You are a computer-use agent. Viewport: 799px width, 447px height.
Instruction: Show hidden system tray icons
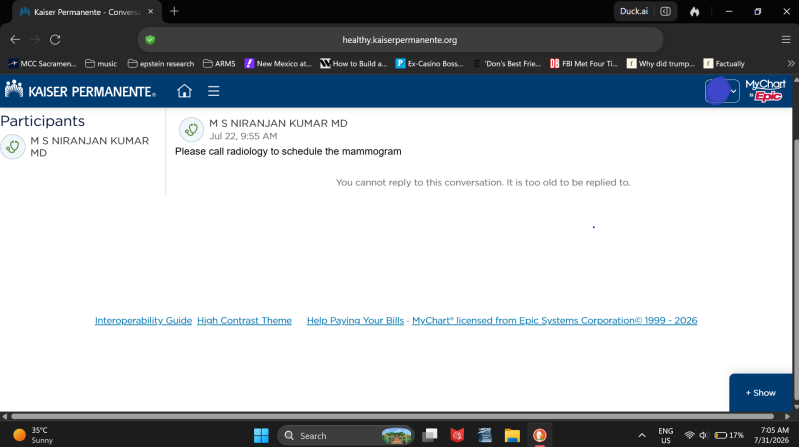click(642, 435)
